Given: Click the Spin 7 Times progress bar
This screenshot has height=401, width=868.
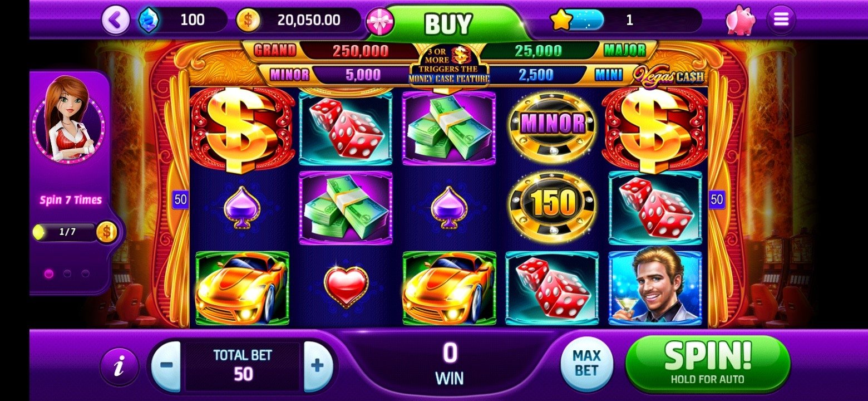Looking at the screenshot, I should [68, 232].
